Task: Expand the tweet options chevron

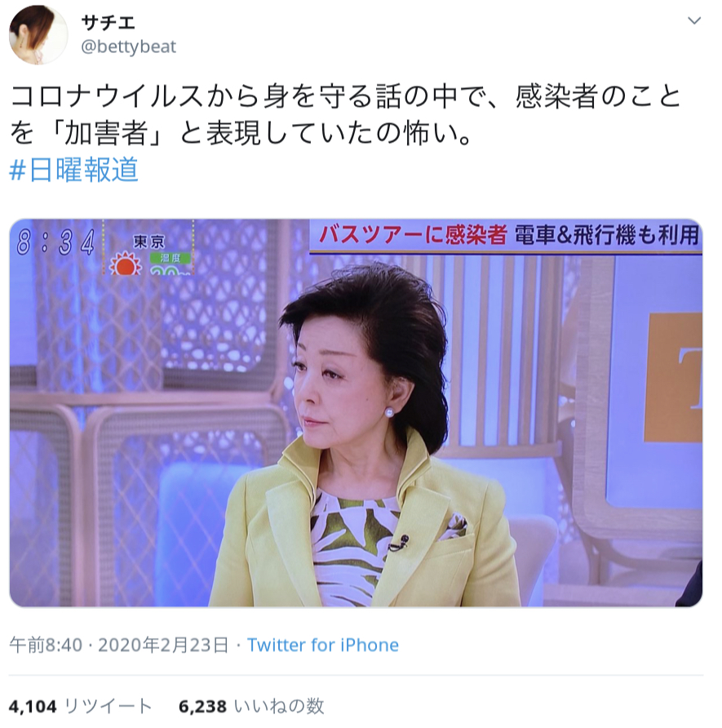Action: [693, 20]
